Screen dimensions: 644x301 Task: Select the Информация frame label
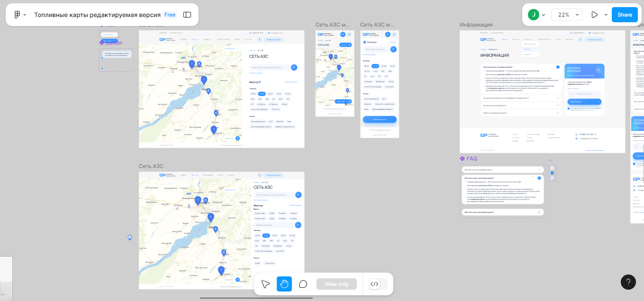(476, 25)
